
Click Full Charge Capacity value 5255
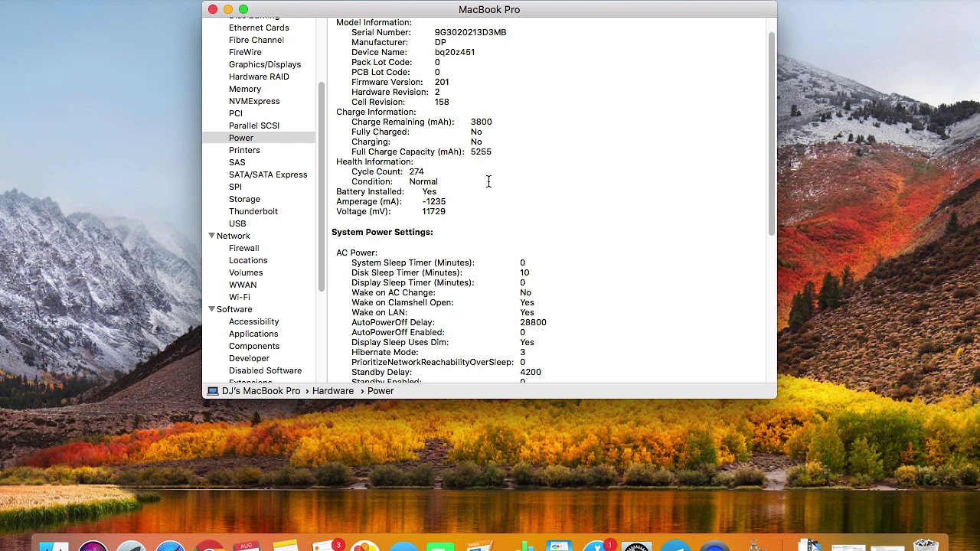pyautogui.click(x=481, y=152)
